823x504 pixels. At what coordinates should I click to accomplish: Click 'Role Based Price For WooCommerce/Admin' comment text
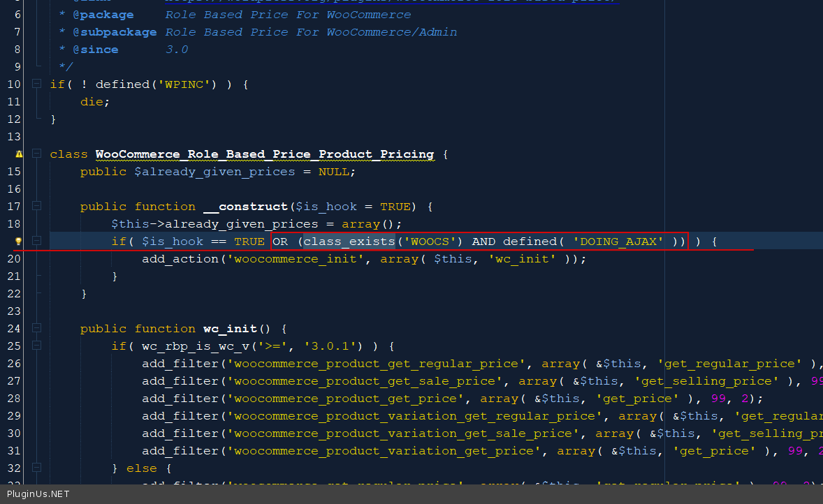click(x=312, y=32)
